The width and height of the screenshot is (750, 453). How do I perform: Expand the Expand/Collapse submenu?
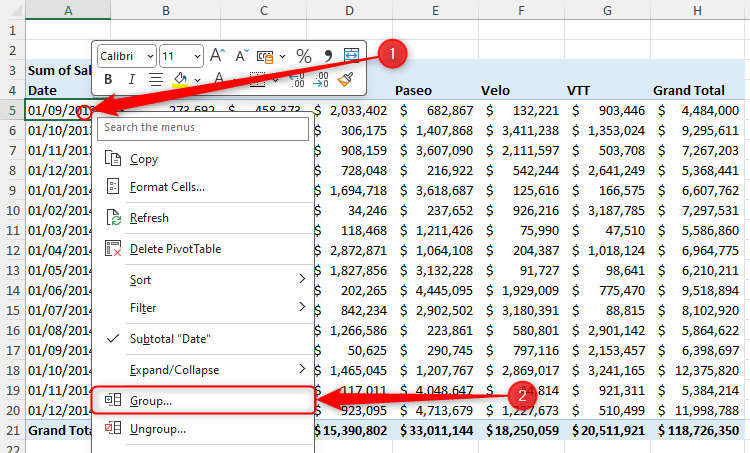coord(202,370)
